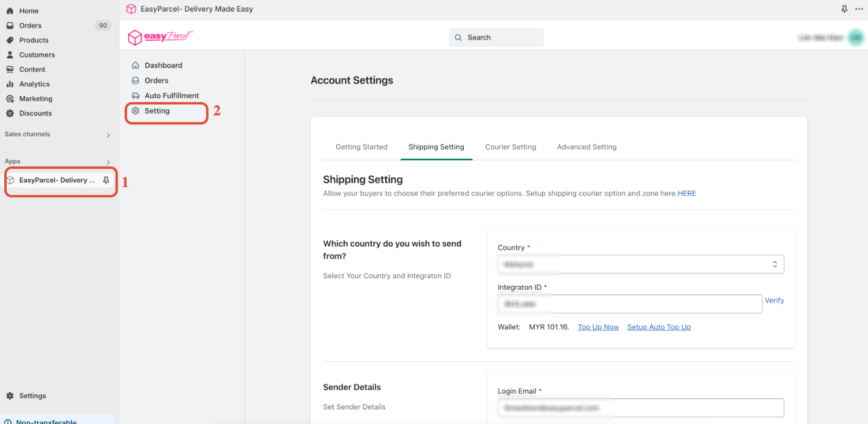Image resolution: width=868 pixels, height=424 pixels.
Task: Click the Auto Fulfillment truck icon
Action: point(136,95)
